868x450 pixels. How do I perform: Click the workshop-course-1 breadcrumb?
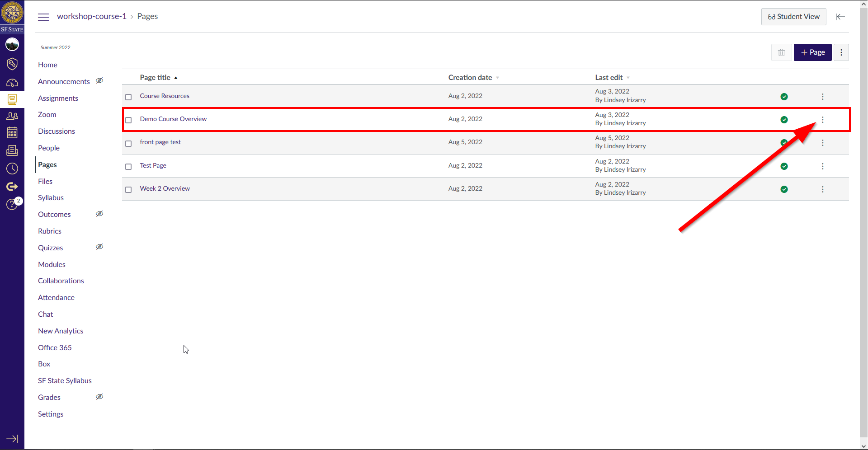[92, 16]
